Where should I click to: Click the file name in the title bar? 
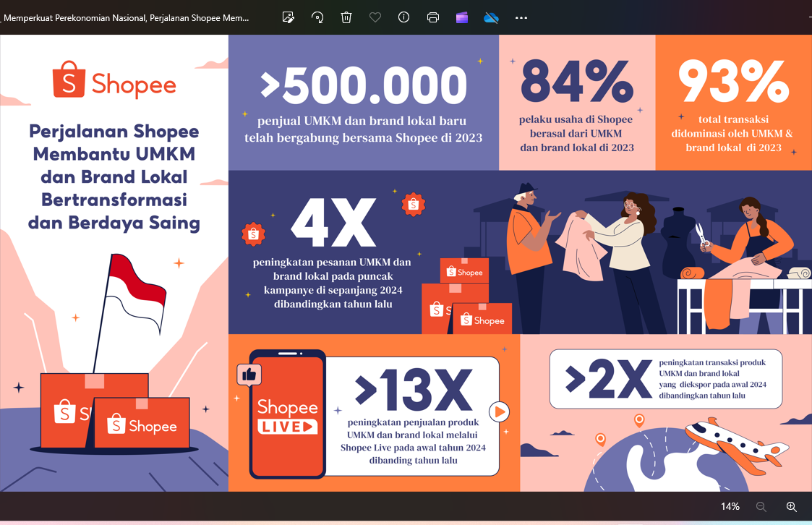(127, 18)
